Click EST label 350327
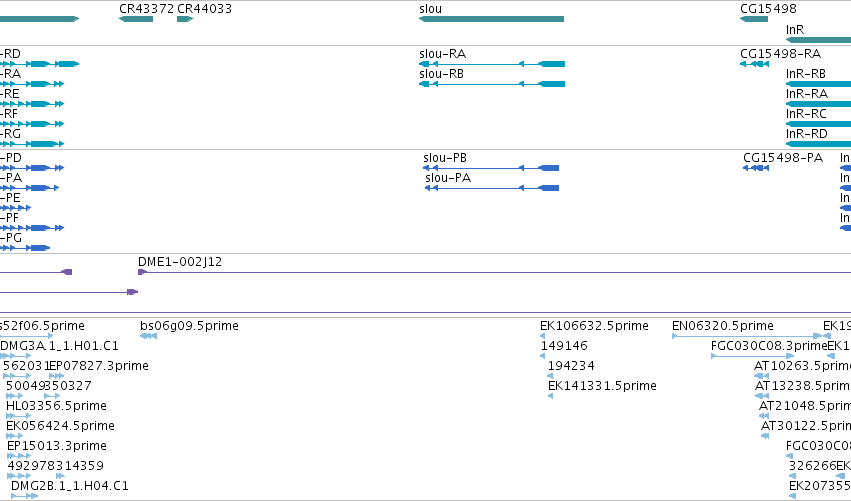 tap(68, 386)
